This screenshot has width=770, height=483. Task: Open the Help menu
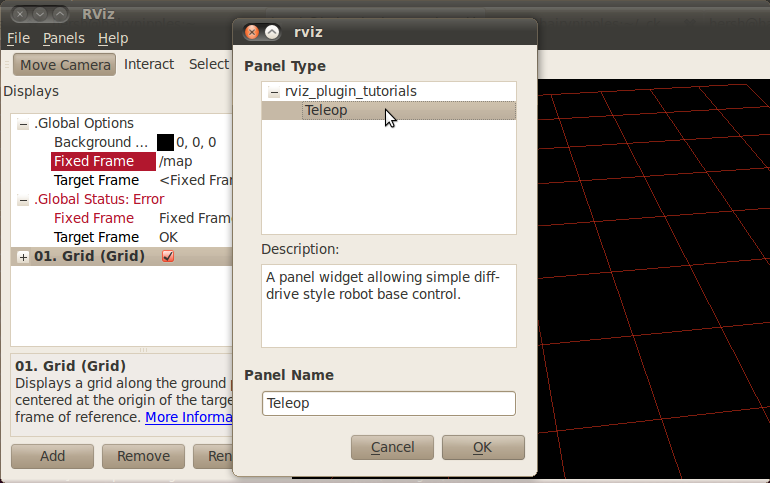(x=113, y=38)
